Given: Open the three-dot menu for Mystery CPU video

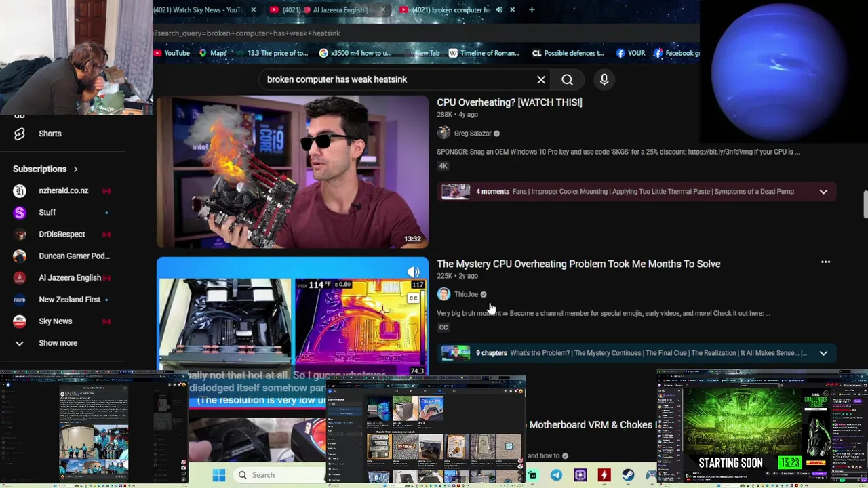Looking at the screenshot, I should point(825,262).
